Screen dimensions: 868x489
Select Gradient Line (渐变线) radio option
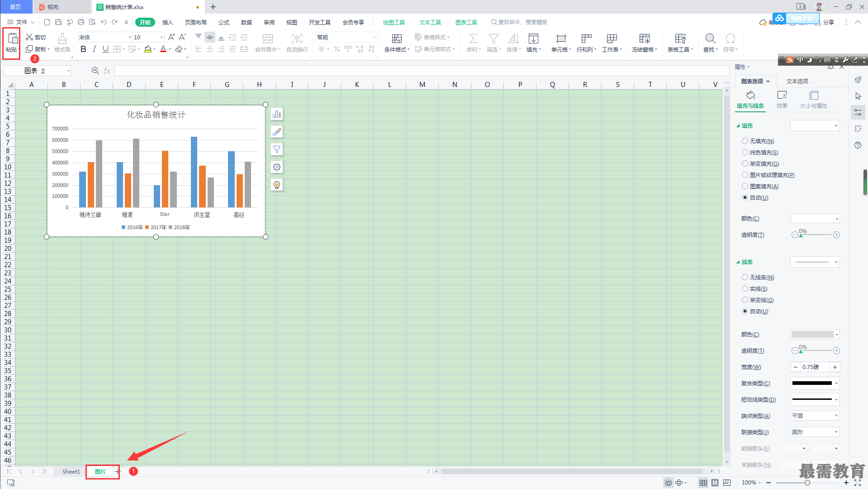745,300
